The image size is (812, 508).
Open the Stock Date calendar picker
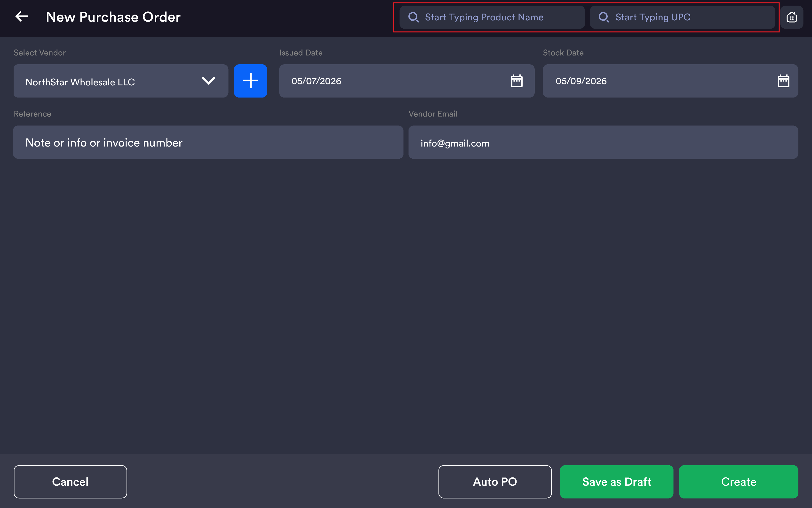[783, 81]
